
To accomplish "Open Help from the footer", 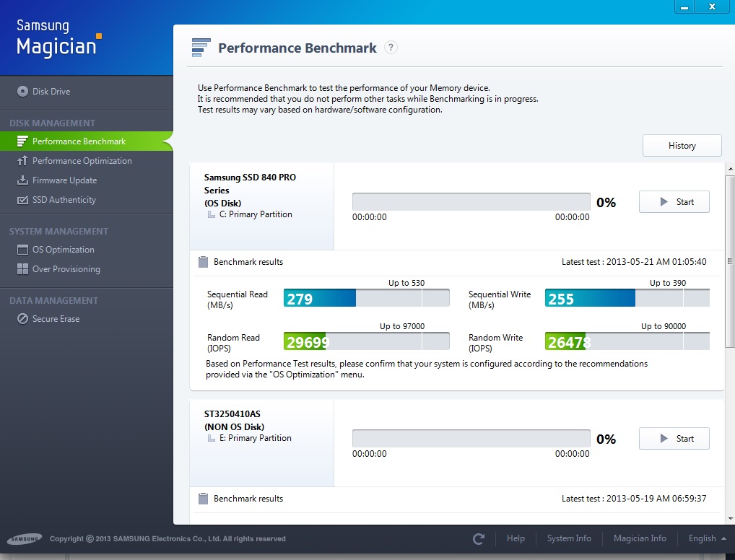I will [x=516, y=538].
